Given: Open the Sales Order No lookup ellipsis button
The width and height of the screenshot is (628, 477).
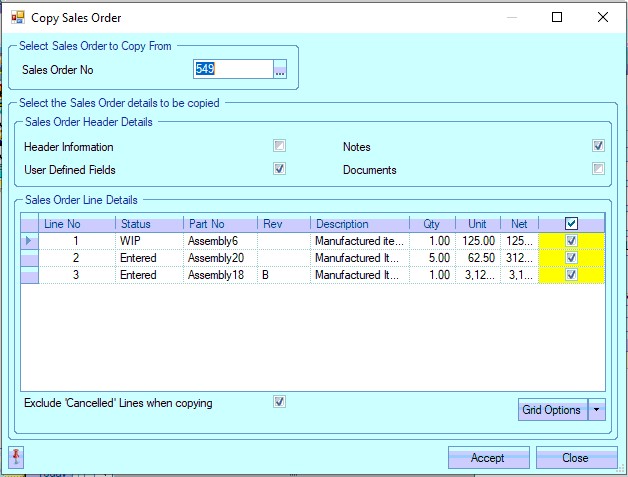Looking at the screenshot, I should 280,70.
